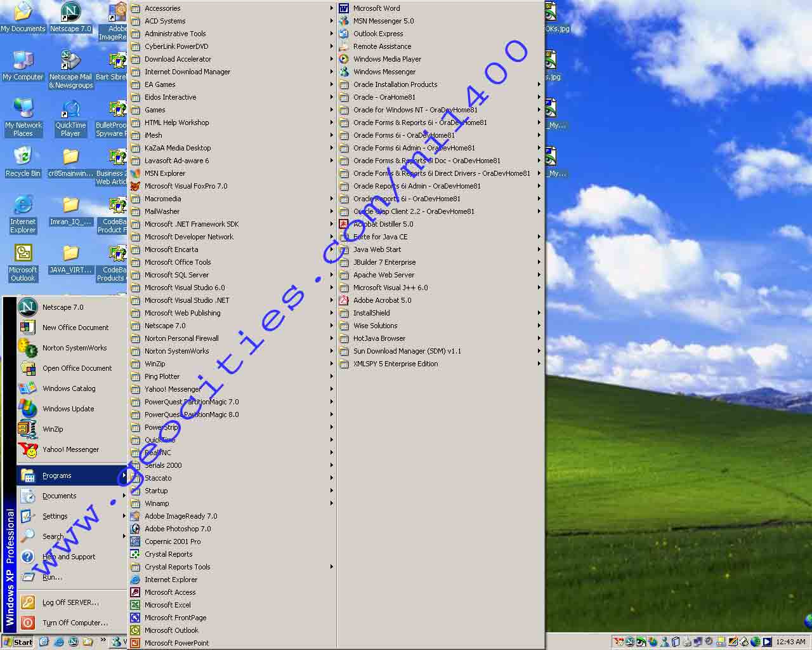812x650 pixels.
Task: Click the taskbar clock showing 12:43 AM
Action: coord(790,642)
